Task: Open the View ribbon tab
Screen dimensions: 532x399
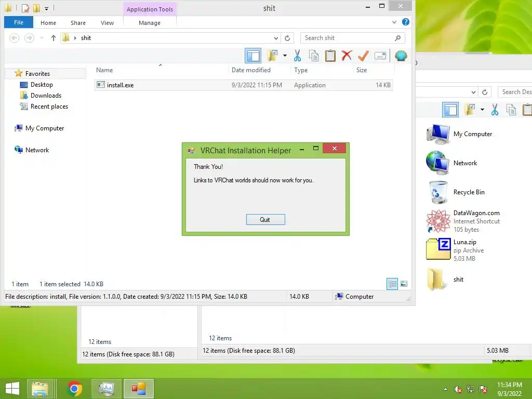Action: click(107, 23)
